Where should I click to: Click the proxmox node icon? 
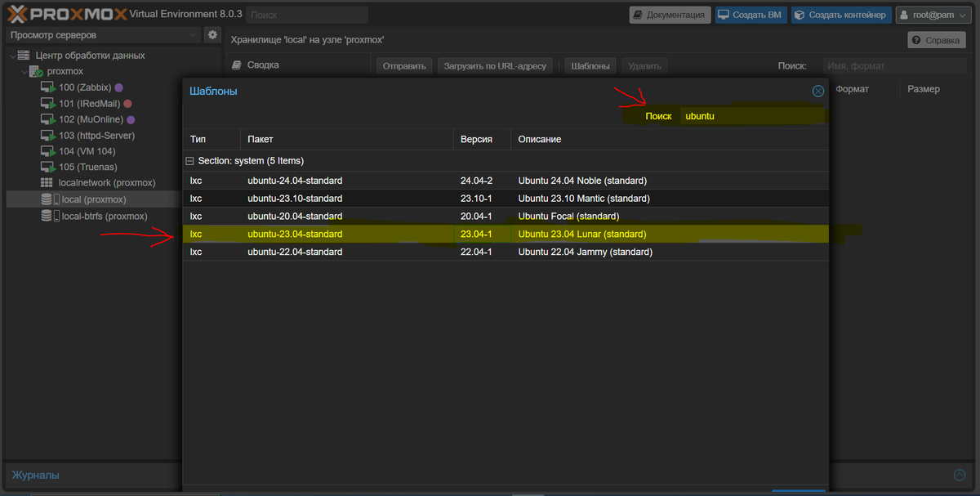coord(36,72)
